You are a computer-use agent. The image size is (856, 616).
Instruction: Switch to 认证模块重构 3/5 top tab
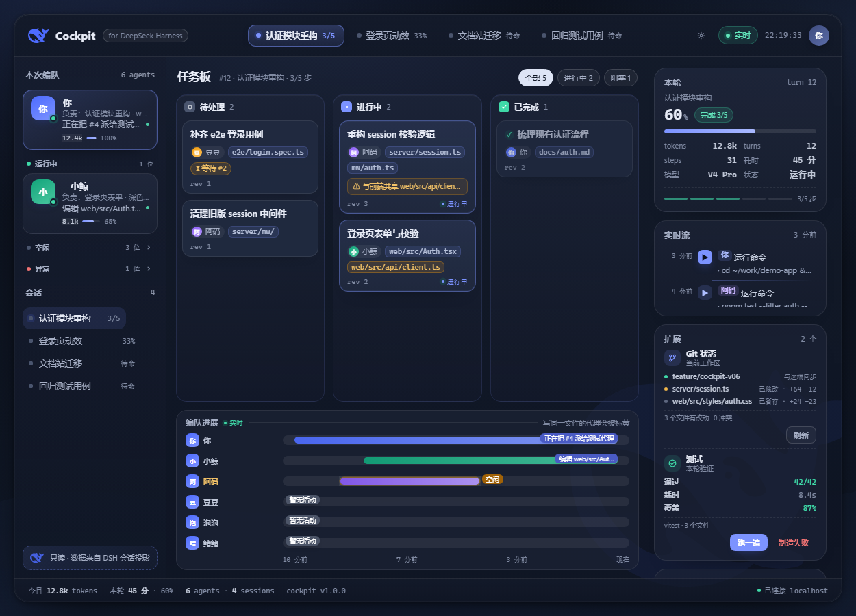296,36
